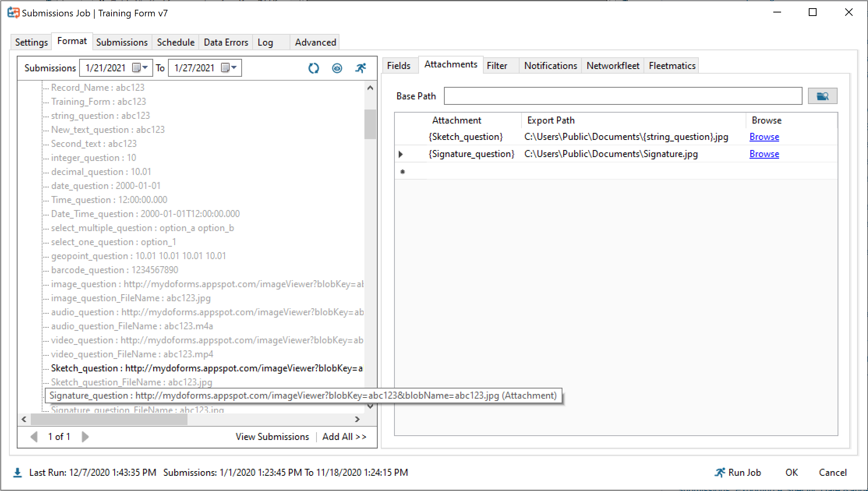Screen dimensions: 868x491
Task: Open the Data Errors tab
Action: tap(225, 42)
